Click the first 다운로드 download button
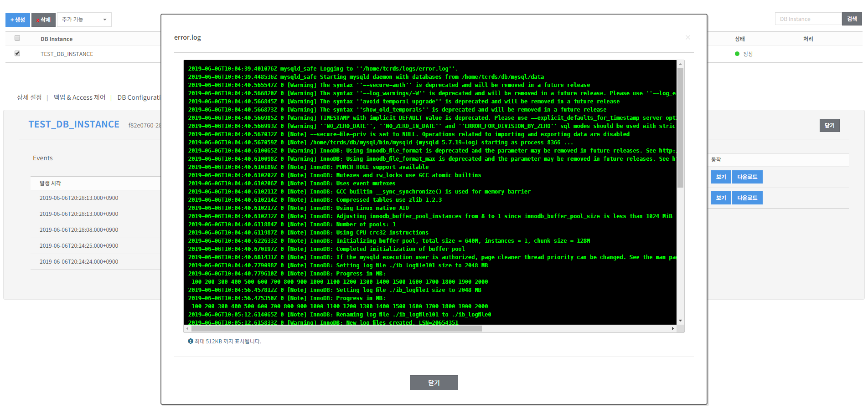Image resolution: width=868 pixels, height=413 pixels. (x=747, y=177)
